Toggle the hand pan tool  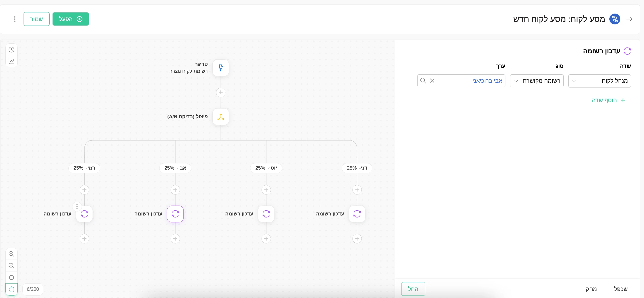pyautogui.click(x=12, y=289)
